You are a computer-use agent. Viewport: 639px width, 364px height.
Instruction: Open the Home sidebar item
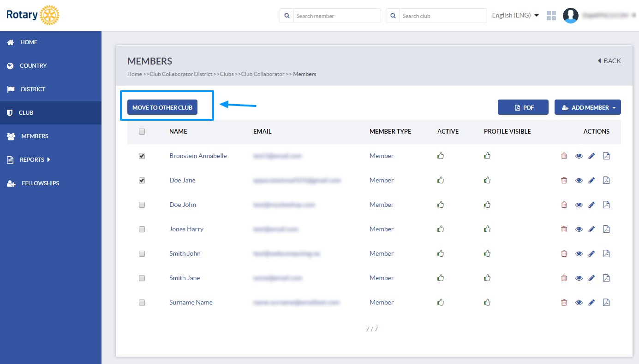(x=51, y=42)
